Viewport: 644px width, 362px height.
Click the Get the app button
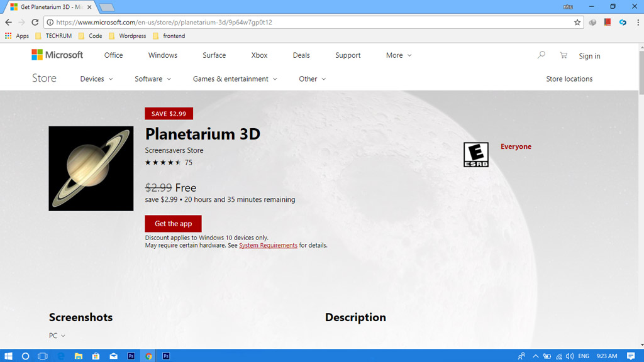click(x=173, y=224)
